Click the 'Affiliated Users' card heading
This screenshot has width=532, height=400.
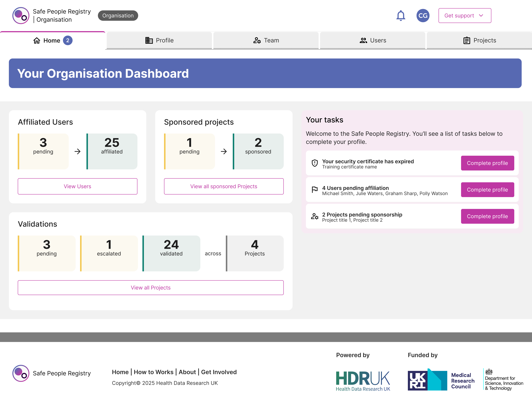coord(45,122)
